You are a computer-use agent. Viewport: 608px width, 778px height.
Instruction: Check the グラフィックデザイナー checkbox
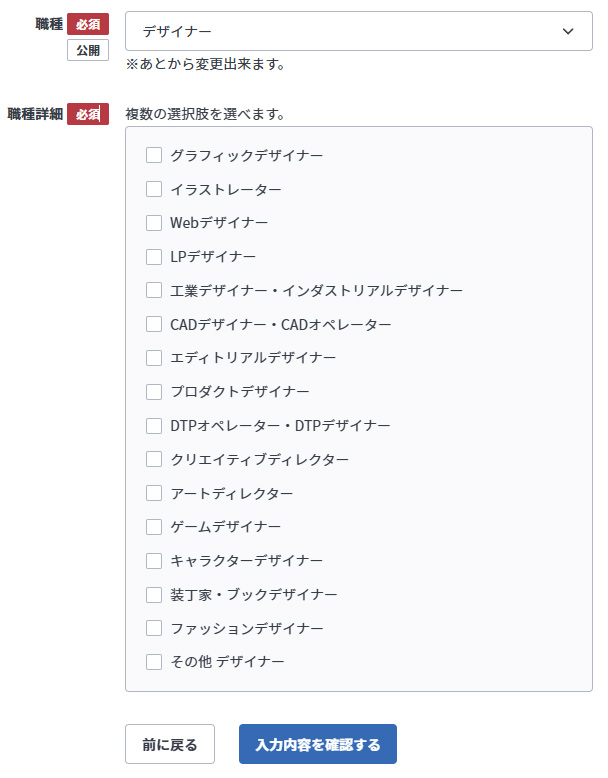pyautogui.click(x=154, y=155)
